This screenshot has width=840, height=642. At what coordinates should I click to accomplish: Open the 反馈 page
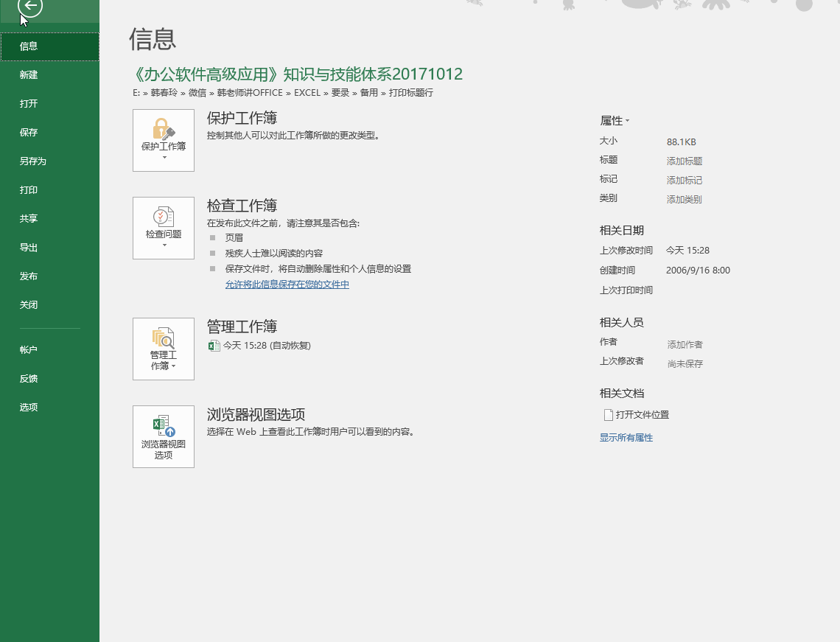click(x=50, y=379)
